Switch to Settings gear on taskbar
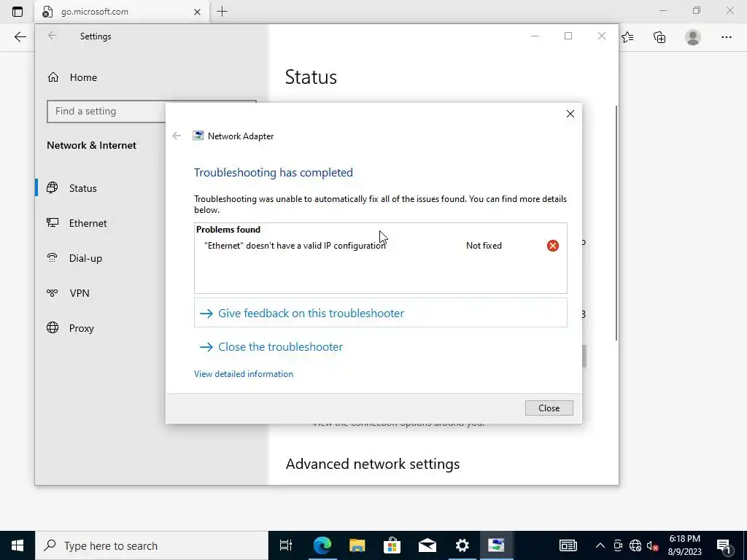Image resolution: width=747 pixels, height=560 pixels. [x=462, y=545]
